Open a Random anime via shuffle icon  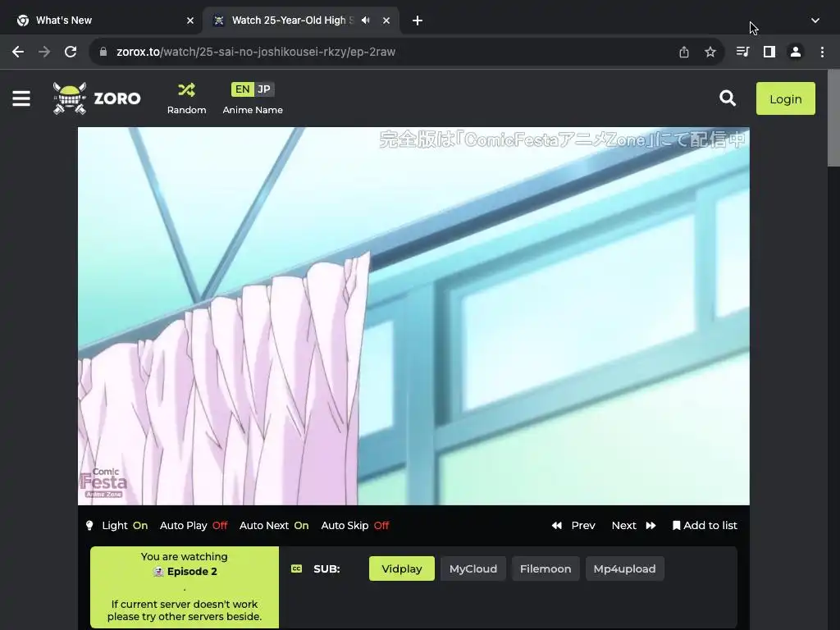186,89
